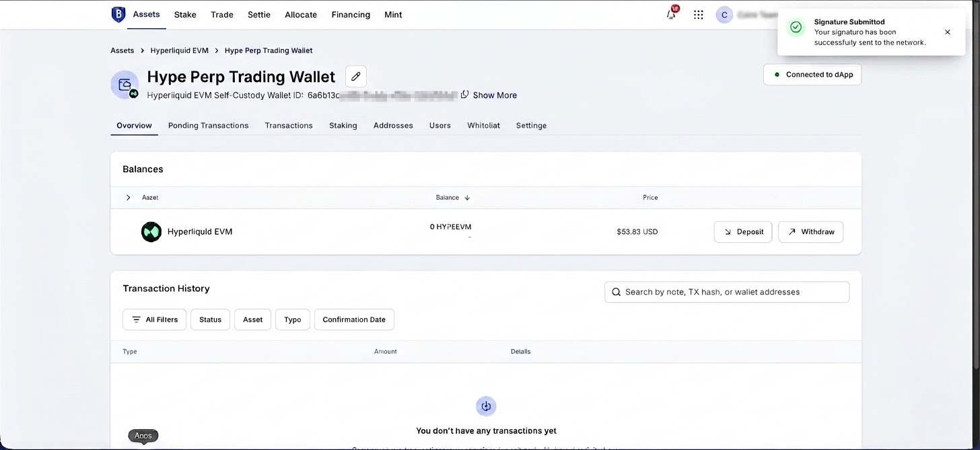
Task: Open the Financing menu
Action: pyautogui.click(x=351, y=15)
